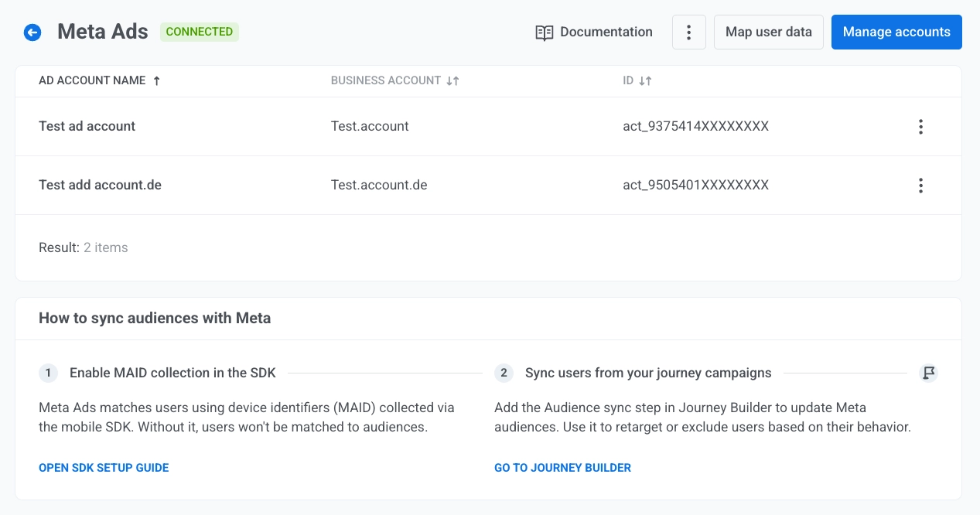Select the Test add account.de name
The height and width of the screenshot is (515, 980).
(x=100, y=185)
